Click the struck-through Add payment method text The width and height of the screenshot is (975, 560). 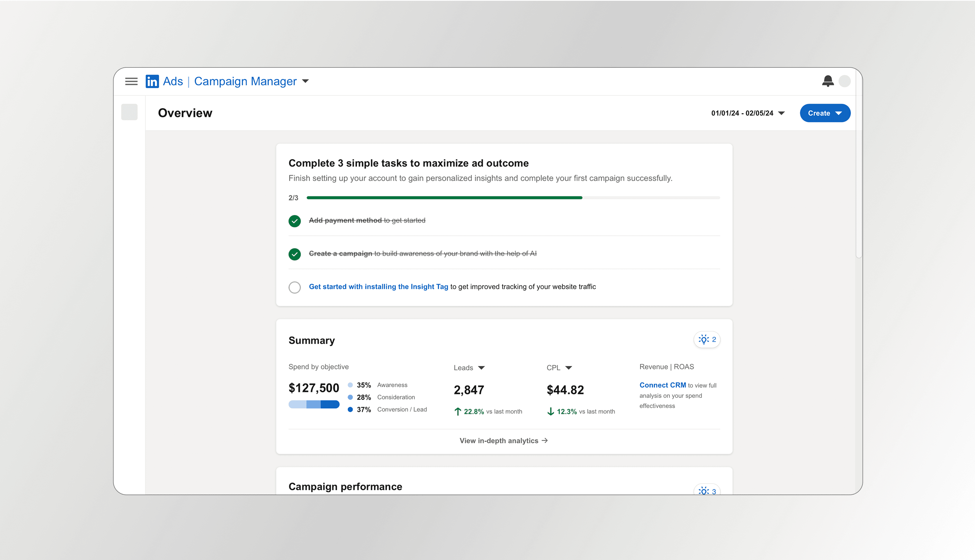pyautogui.click(x=367, y=220)
